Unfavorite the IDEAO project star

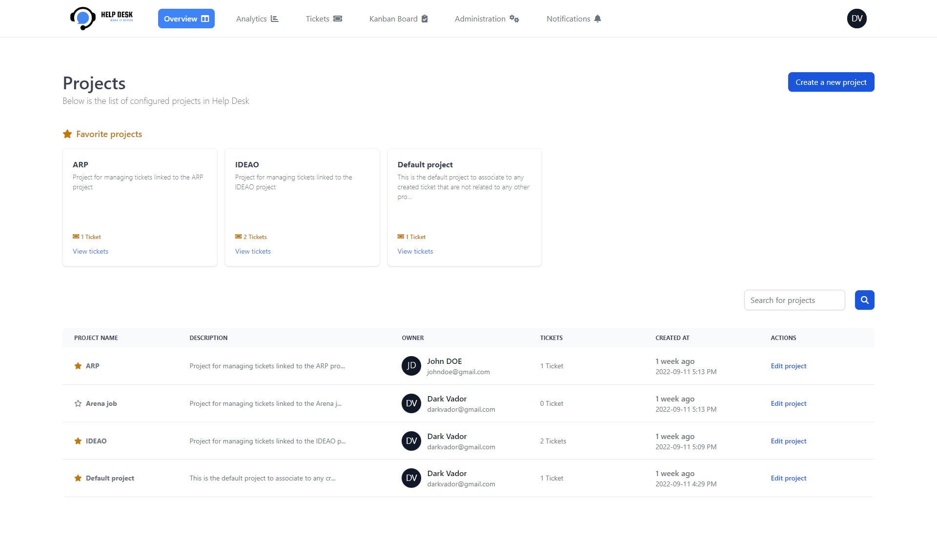click(78, 441)
